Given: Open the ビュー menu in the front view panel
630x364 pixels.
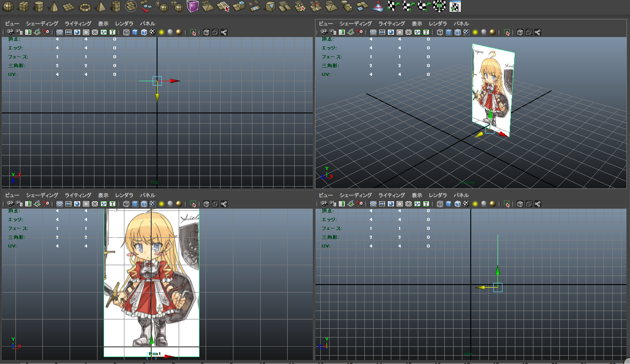Looking at the screenshot, I should pyautogui.click(x=12, y=195).
